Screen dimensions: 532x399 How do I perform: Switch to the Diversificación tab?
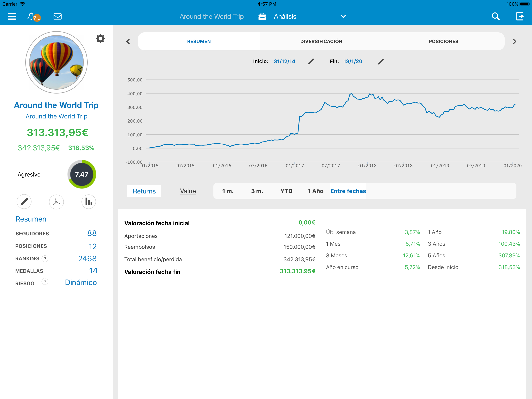[x=321, y=41]
